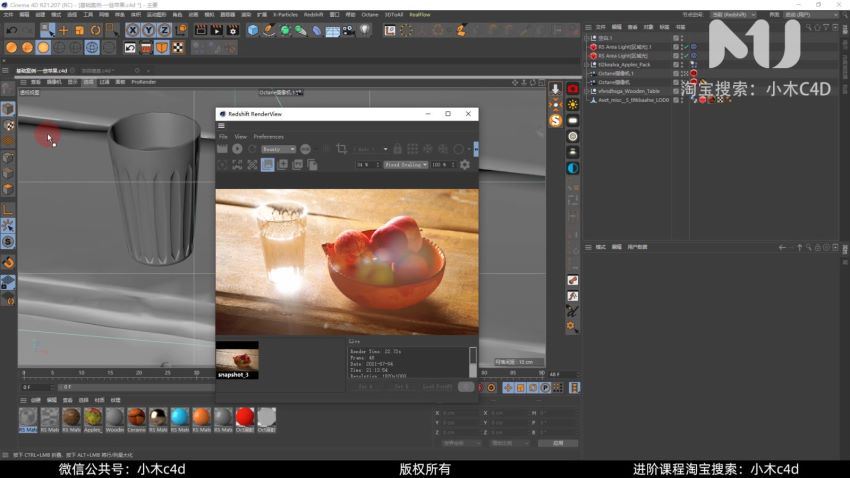Select the Move tool
Viewport: 850px width, 478px height.
[64, 30]
